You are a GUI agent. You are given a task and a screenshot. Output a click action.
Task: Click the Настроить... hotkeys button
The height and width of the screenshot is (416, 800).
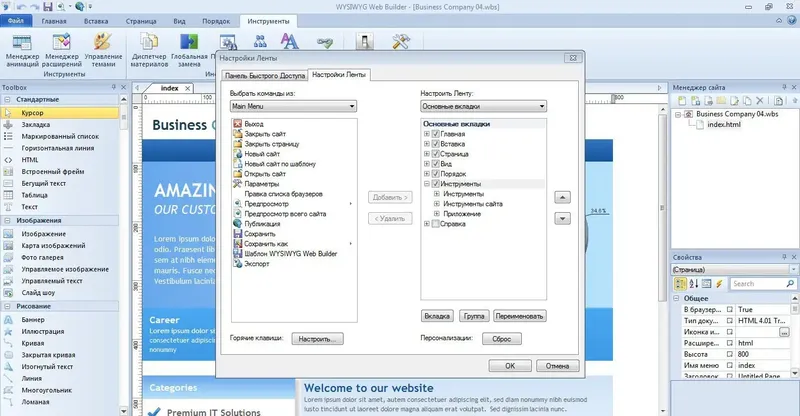pyautogui.click(x=317, y=338)
